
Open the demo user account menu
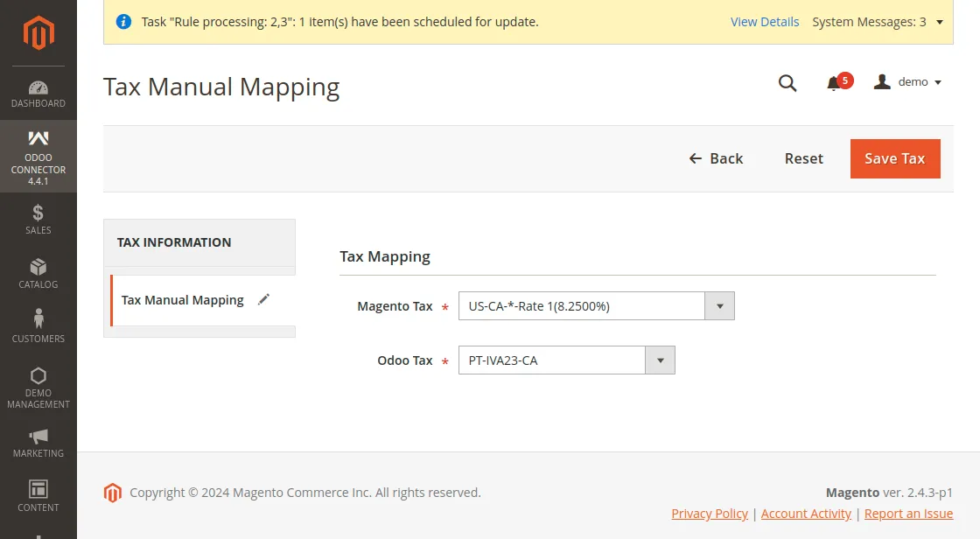click(908, 81)
